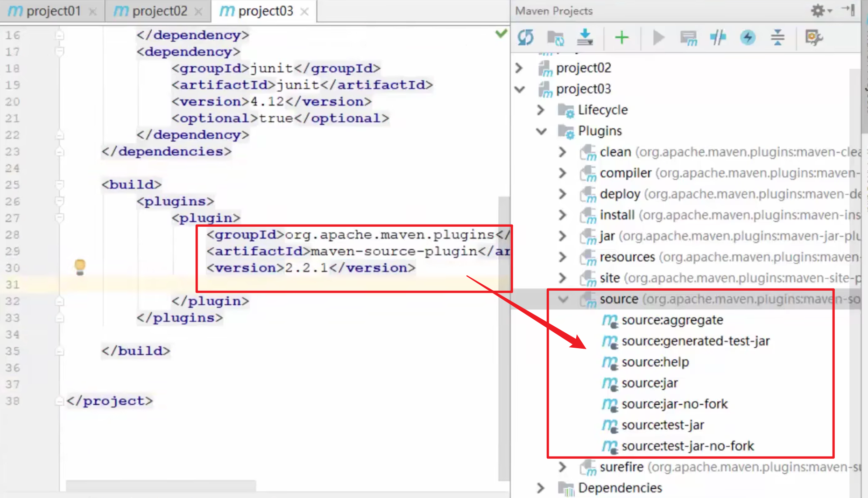Click project02 Maven module icon
The width and height of the screenshot is (868, 498).
(x=545, y=69)
